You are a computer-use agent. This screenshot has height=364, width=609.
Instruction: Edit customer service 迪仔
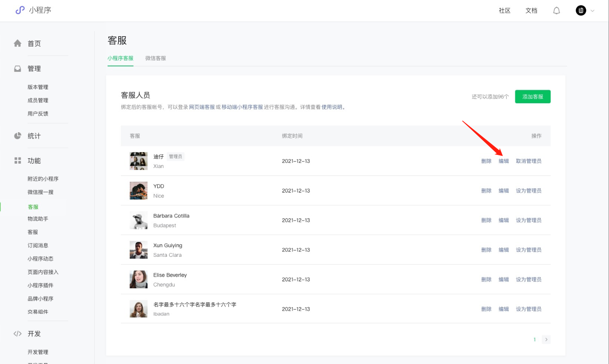pyautogui.click(x=504, y=161)
